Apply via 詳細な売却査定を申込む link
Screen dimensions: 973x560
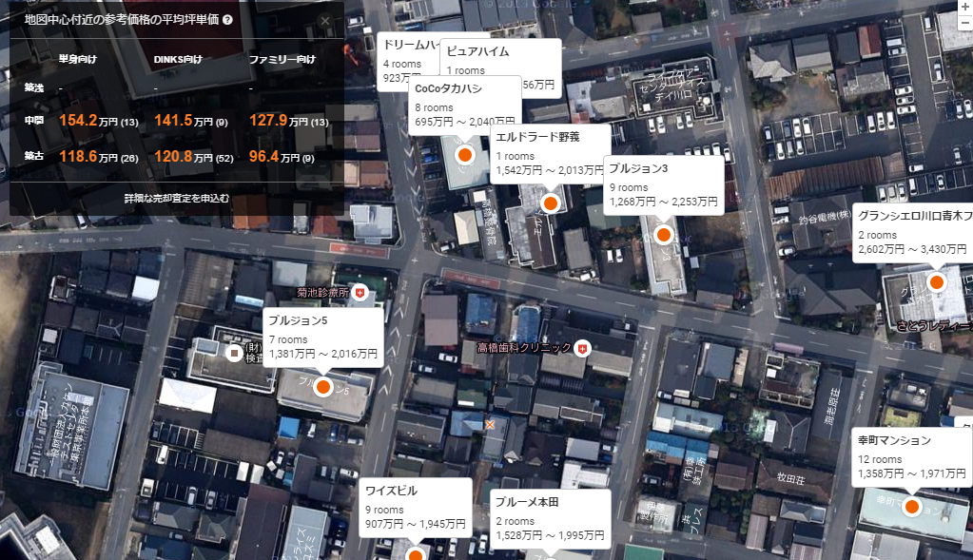coord(177,198)
